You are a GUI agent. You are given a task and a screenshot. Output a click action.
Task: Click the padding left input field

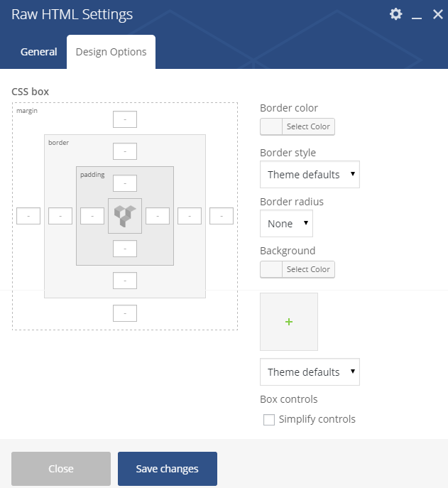pos(92,216)
